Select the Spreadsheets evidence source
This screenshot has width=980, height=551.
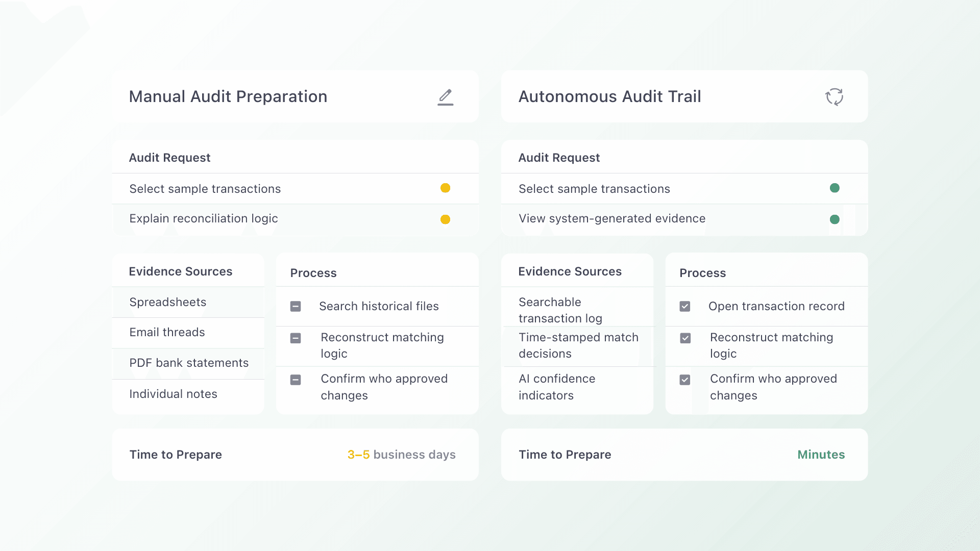pos(168,302)
